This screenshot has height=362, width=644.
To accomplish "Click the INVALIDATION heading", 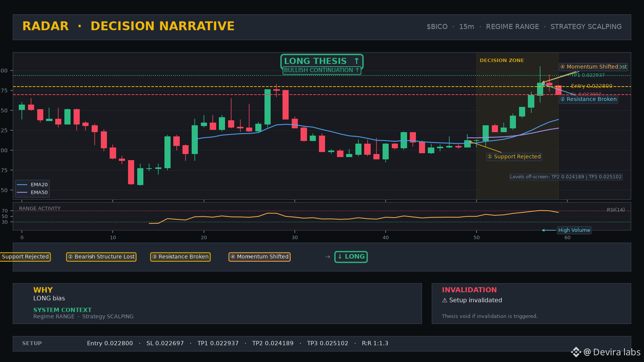I will [x=469, y=290].
